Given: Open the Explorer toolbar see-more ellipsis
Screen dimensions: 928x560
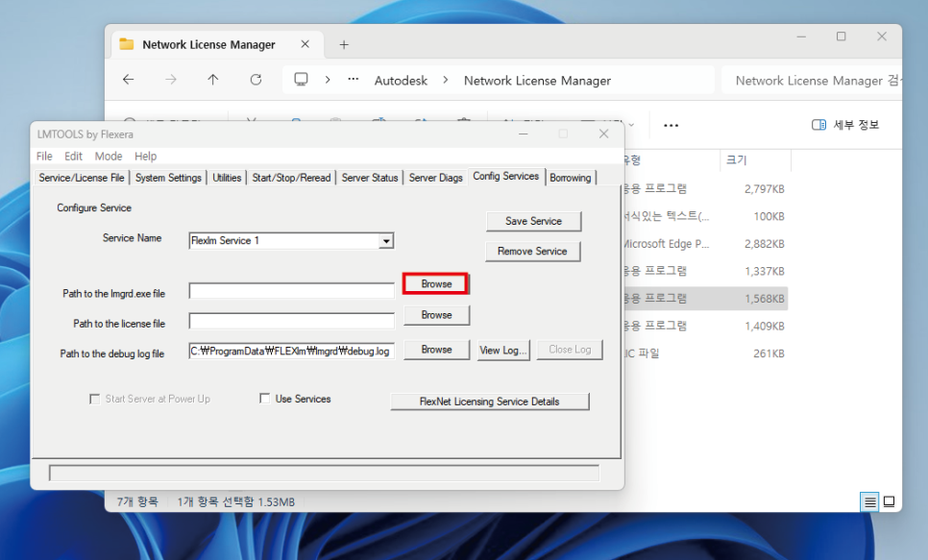Looking at the screenshot, I should click(671, 125).
